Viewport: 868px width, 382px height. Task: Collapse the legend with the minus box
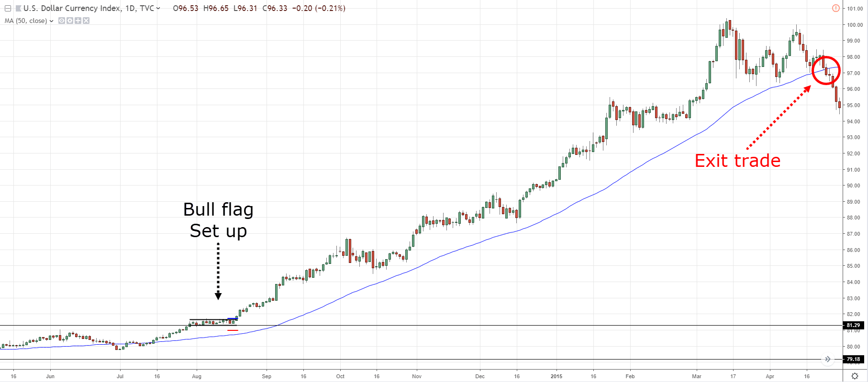click(8, 8)
